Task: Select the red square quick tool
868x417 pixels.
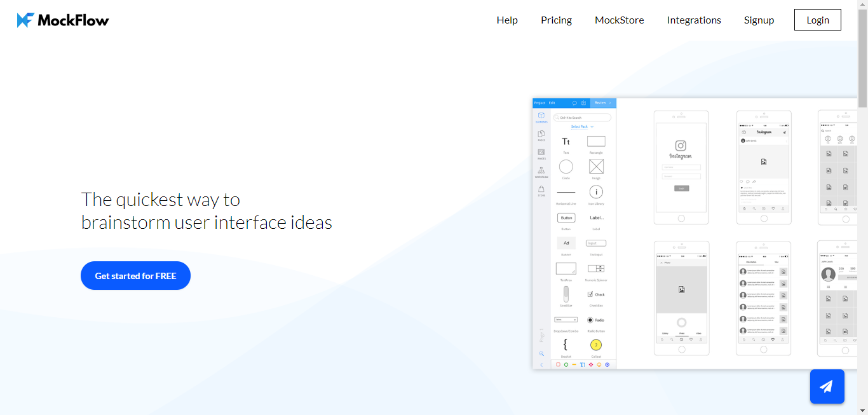Action: (x=558, y=365)
